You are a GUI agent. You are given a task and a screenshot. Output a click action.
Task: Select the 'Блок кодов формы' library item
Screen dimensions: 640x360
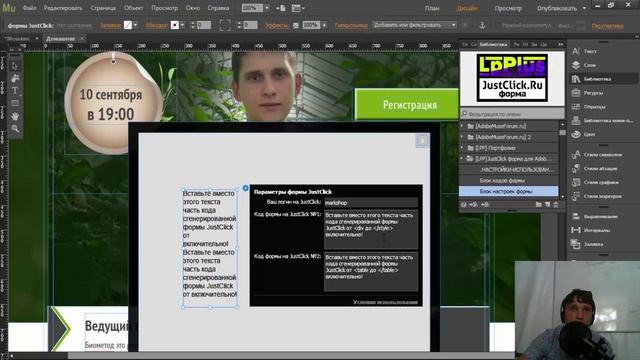(509, 180)
